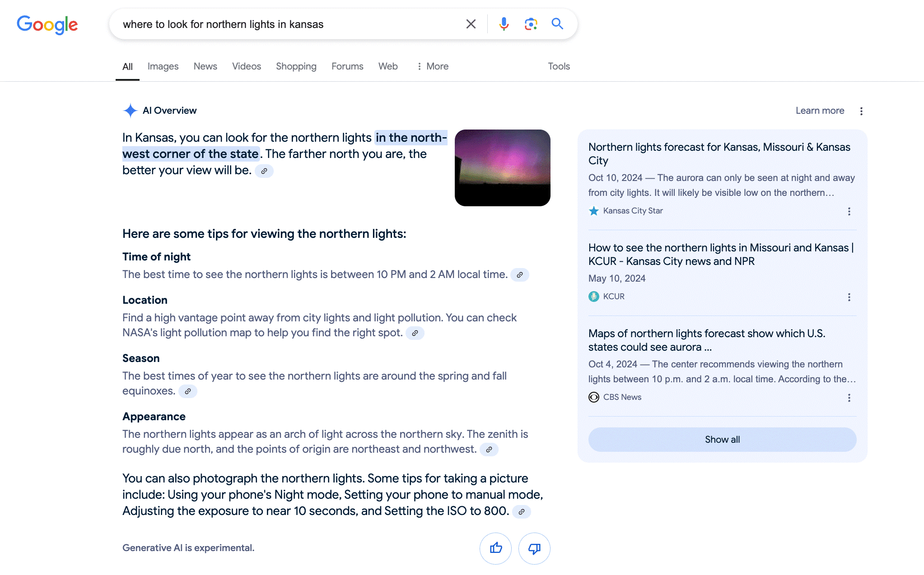Submit search with magnifying glass icon
This screenshot has height=575, width=924.
click(557, 24)
